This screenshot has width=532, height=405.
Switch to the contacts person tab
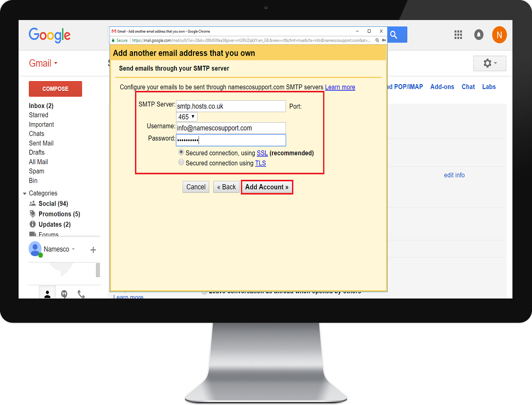[47, 294]
